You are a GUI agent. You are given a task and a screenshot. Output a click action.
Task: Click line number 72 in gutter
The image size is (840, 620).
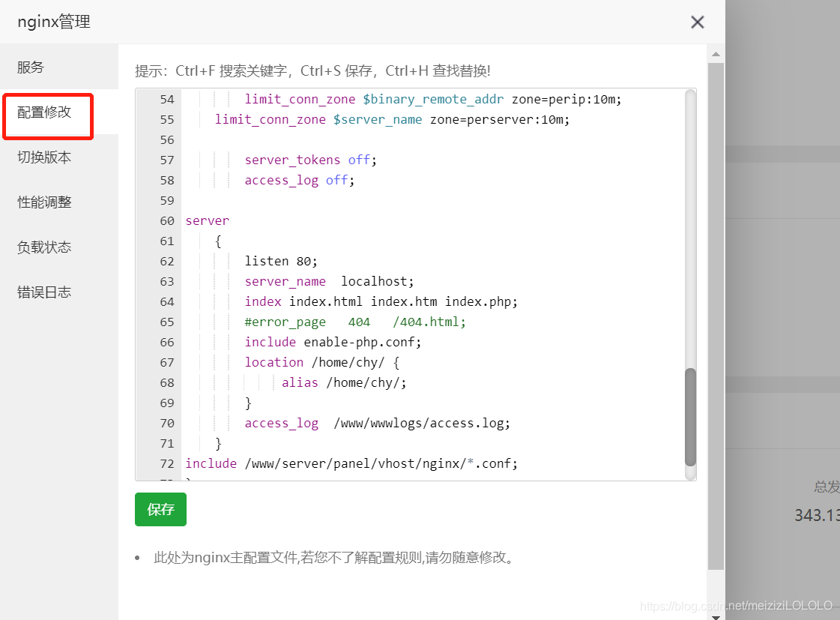pos(167,463)
